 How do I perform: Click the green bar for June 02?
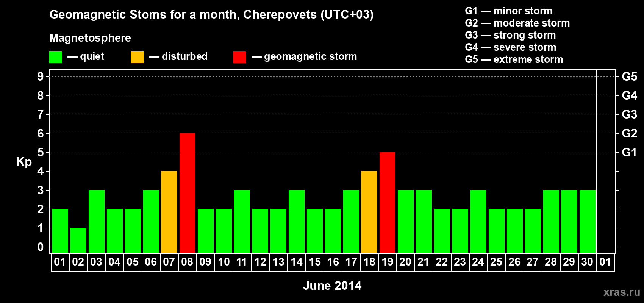click(78, 240)
